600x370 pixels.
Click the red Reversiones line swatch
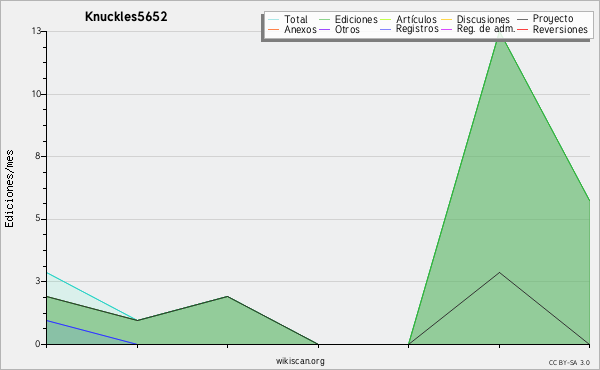click(522, 29)
